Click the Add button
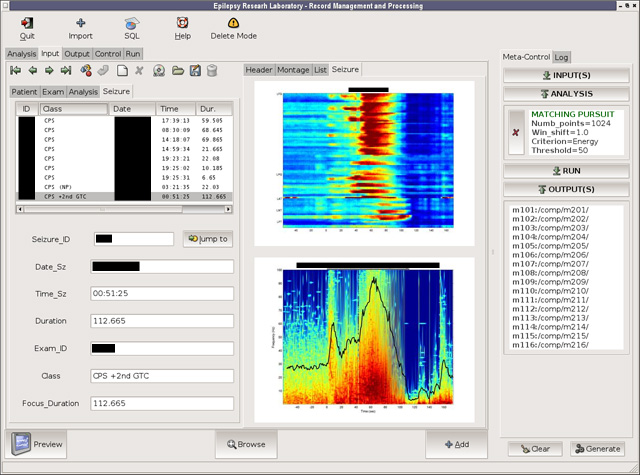Screen dimensions: 640x475 (457, 444)
